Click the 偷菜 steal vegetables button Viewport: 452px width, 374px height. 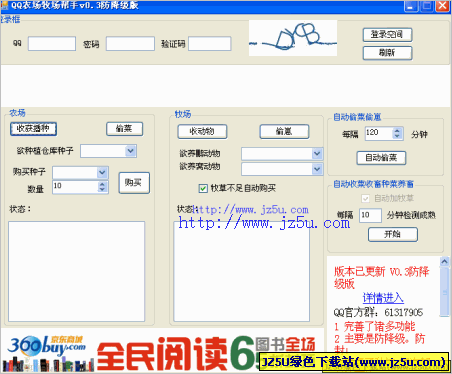pyautogui.click(x=125, y=129)
